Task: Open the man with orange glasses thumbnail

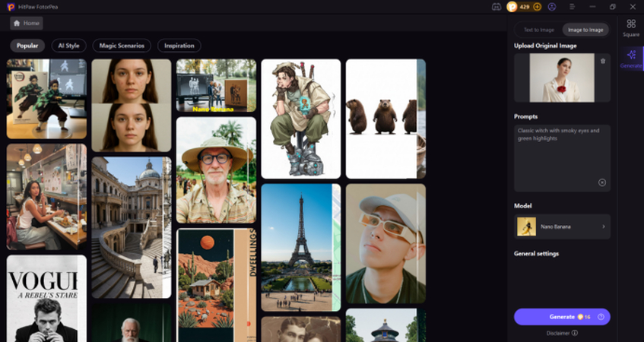Action: click(385, 243)
